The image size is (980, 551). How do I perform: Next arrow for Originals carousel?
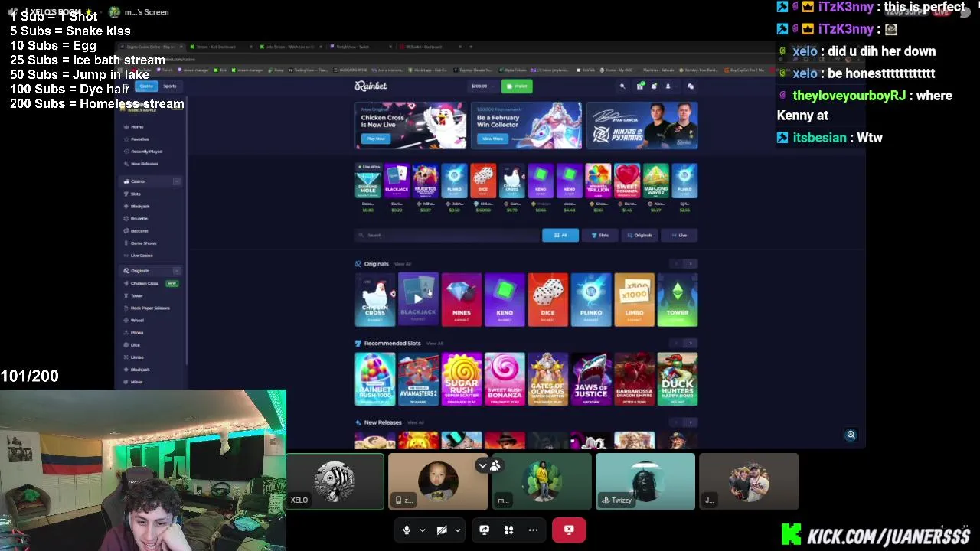tap(691, 264)
